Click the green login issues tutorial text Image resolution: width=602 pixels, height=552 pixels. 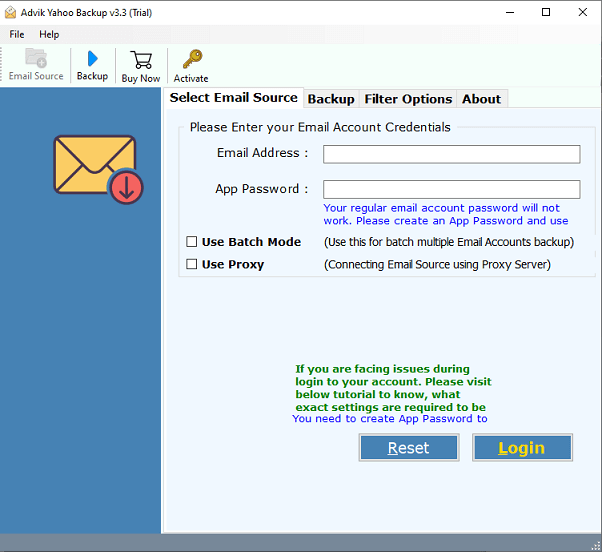(393, 388)
